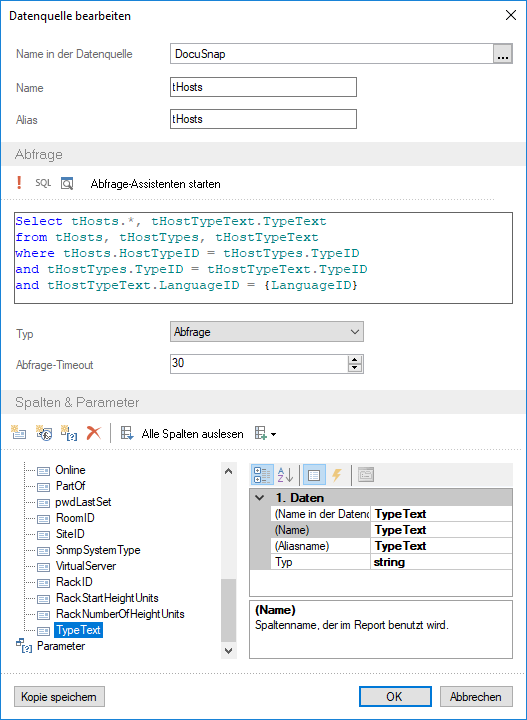Click the disabled property pages icon

coord(365,475)
